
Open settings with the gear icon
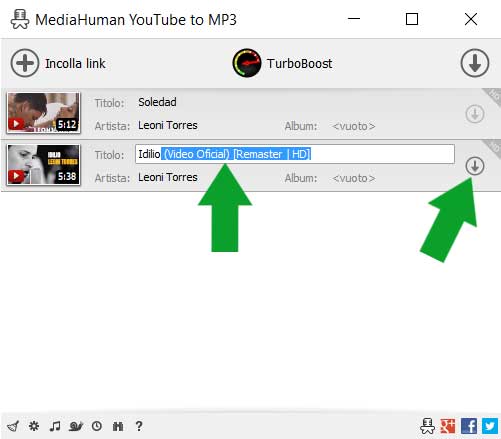pyautogui.click(x=34, y=426)
